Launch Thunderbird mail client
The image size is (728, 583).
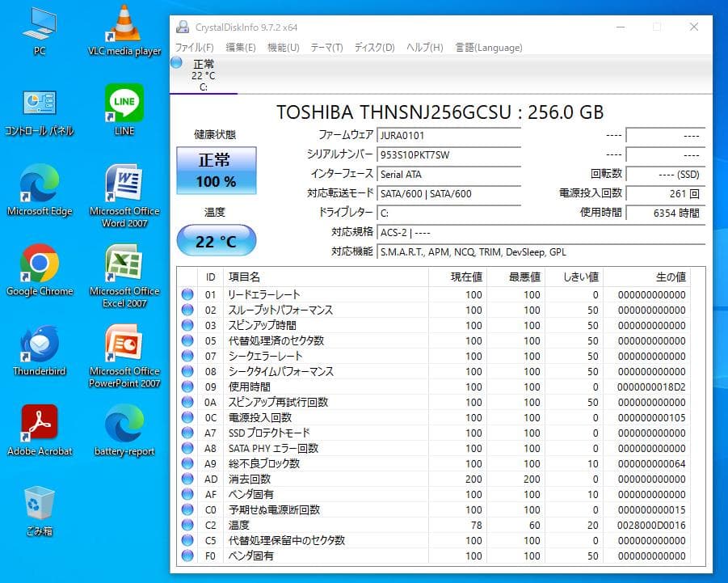40,343
